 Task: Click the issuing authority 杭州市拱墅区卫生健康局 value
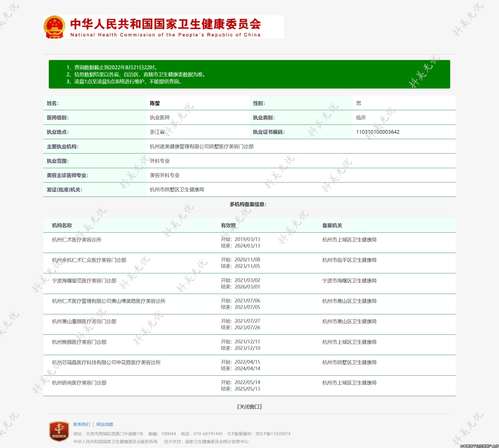(x=177, y=190)
